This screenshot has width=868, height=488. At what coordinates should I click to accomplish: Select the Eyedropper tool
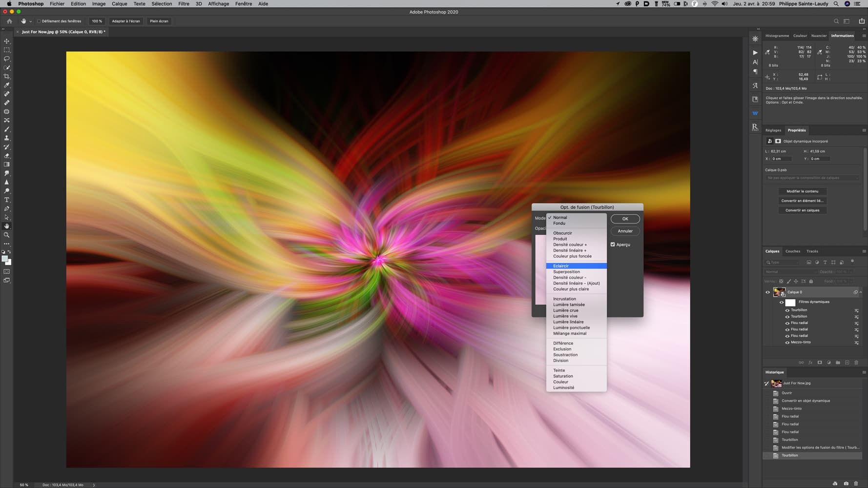point(7,85)
